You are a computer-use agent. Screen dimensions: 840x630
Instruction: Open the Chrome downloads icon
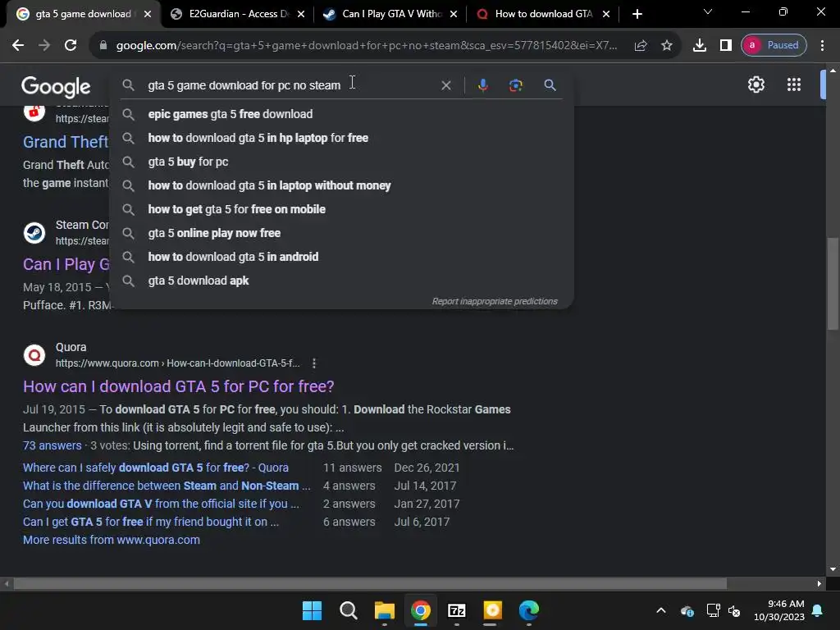[x=699, y=46]
